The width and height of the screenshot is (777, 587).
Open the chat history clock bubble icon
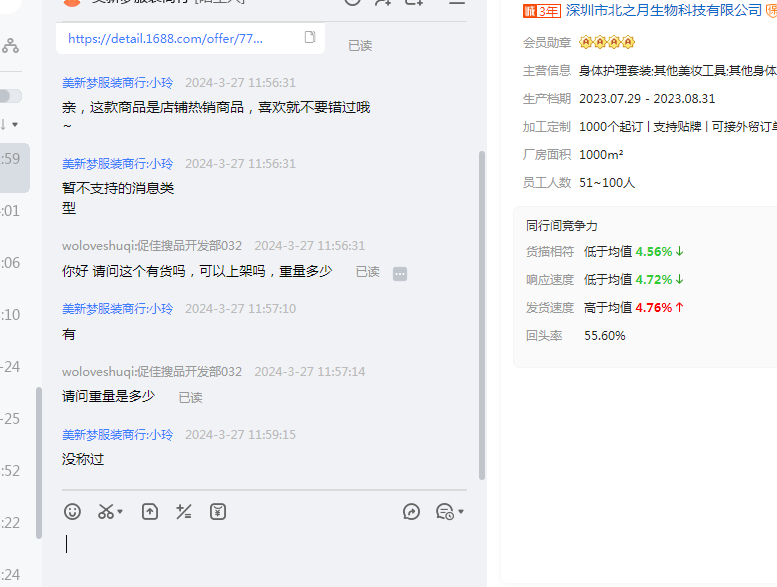pyautogui.click(x=445, y=511)
